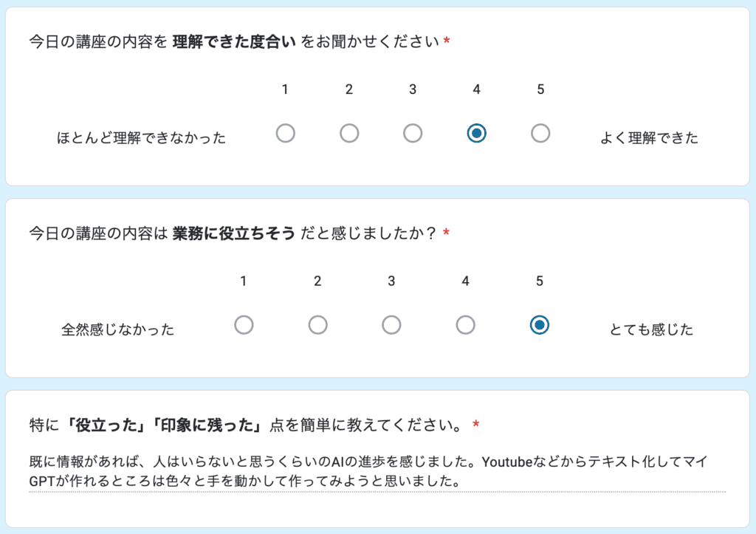Select rating 3 for the comprehension question

tap(413, 133)
